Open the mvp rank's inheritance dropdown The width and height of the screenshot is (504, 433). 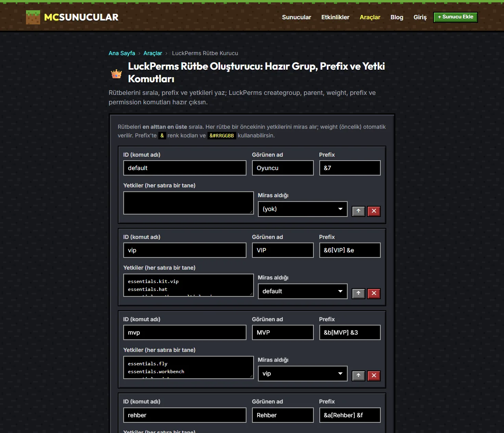click(x=303, y=374)
